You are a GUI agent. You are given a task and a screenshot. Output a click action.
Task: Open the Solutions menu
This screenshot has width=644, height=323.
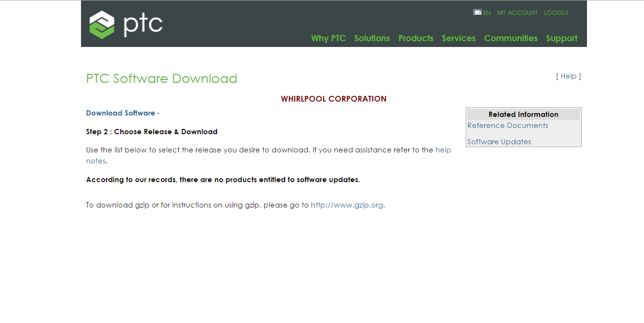click(x=372, y=38)
